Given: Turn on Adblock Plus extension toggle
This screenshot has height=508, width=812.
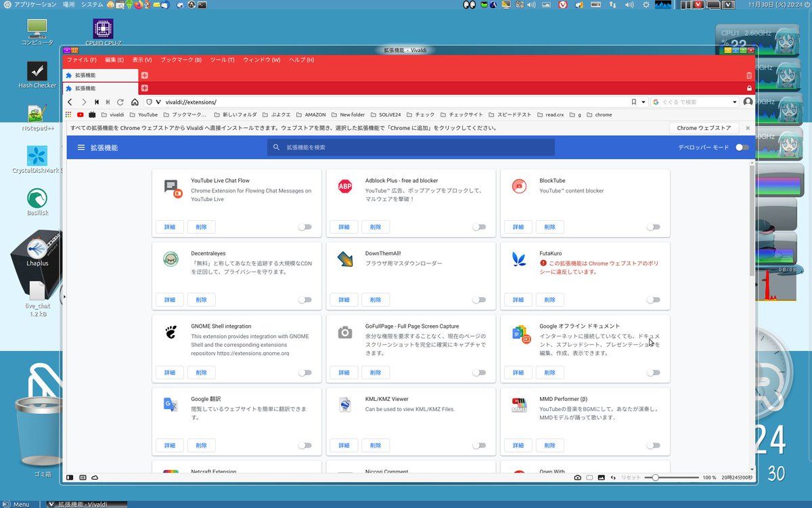Looking at the screenshot, I should coord(479,227).
